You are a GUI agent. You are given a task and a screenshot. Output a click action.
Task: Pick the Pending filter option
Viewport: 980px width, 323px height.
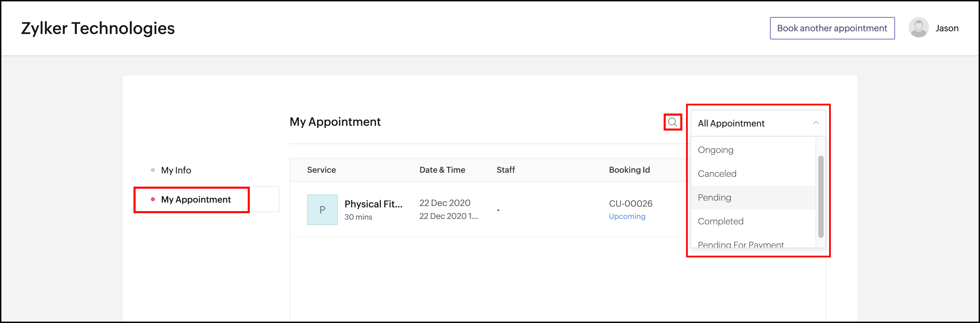coord(714,198)
